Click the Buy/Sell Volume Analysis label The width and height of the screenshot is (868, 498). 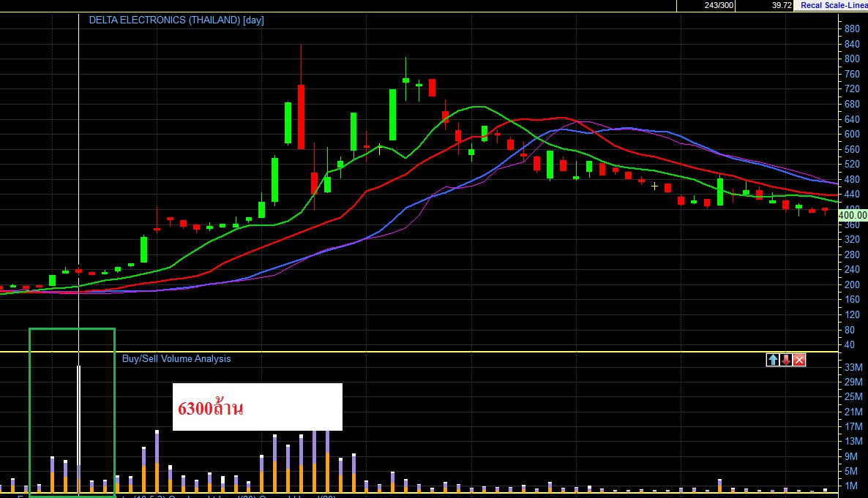[176, 358]
